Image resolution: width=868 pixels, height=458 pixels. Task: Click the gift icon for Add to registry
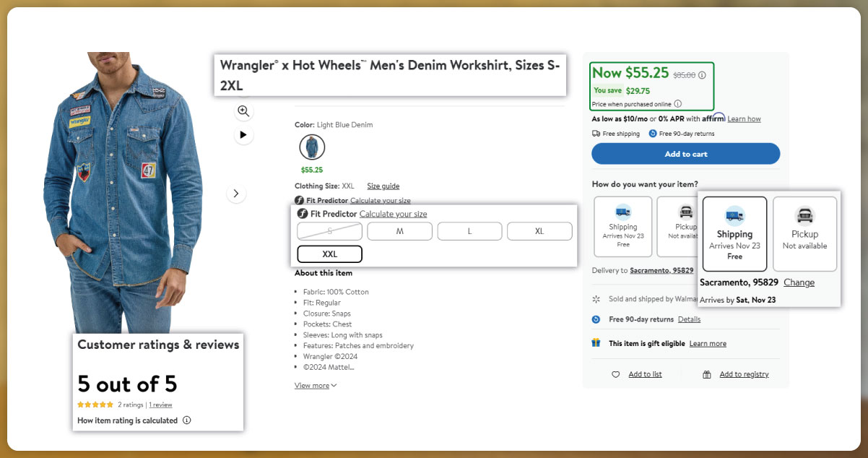coord(707,374)
